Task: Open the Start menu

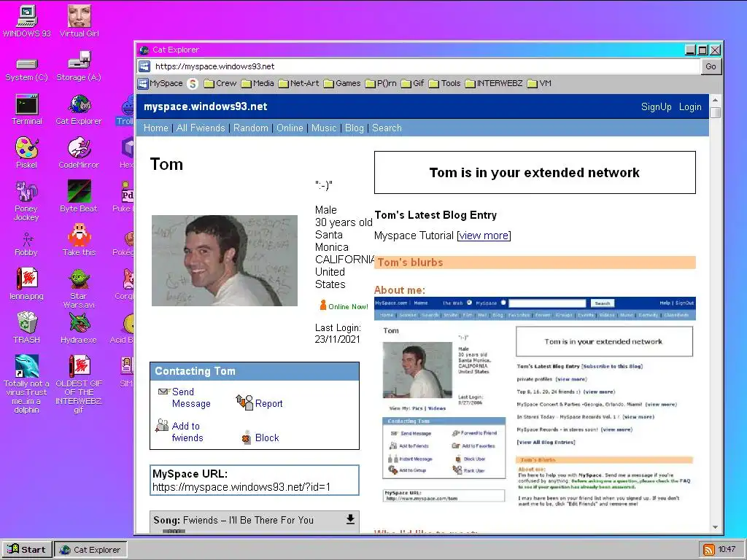Action: click(x=27, y=550)
